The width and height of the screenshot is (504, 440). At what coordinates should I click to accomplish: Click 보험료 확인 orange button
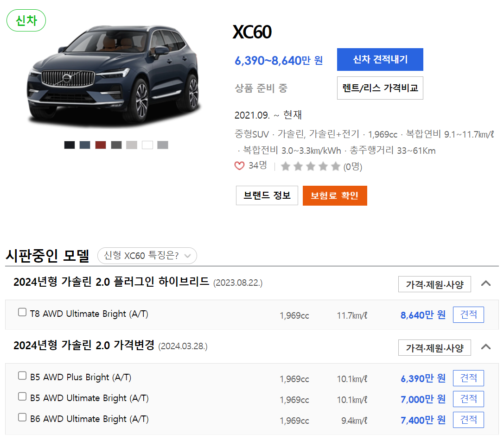[335, 195]
